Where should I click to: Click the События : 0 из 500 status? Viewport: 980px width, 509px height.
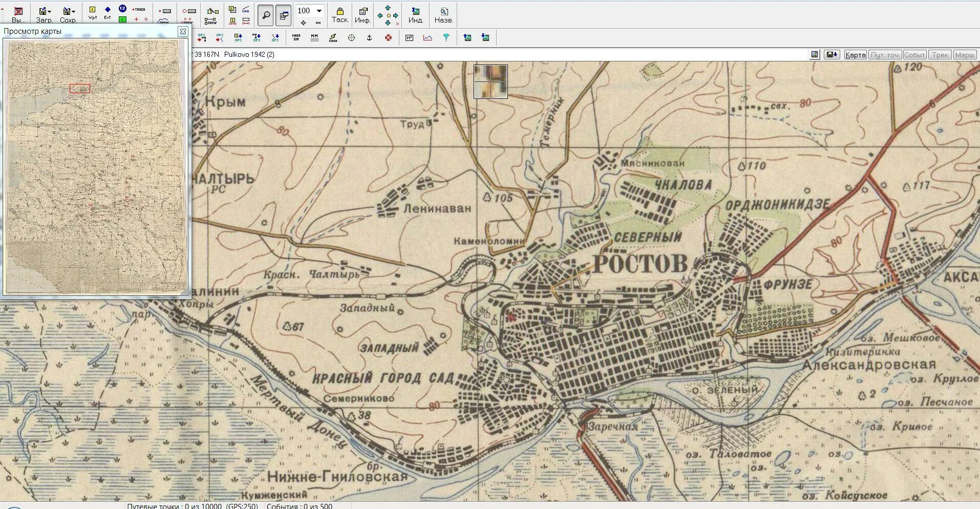(300, 506)
